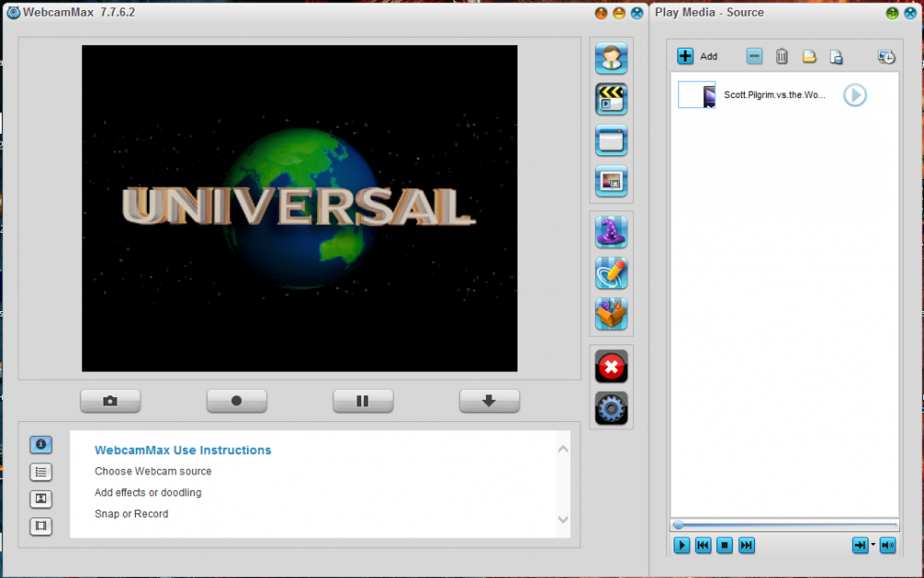Select the Screen window source icon
The height and width of the screenshot is (578, 924).
611,140
